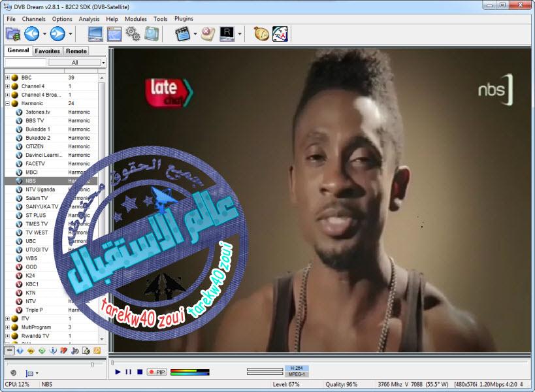
Task: Pause playback with the pause button
Action: click(129, 372)
